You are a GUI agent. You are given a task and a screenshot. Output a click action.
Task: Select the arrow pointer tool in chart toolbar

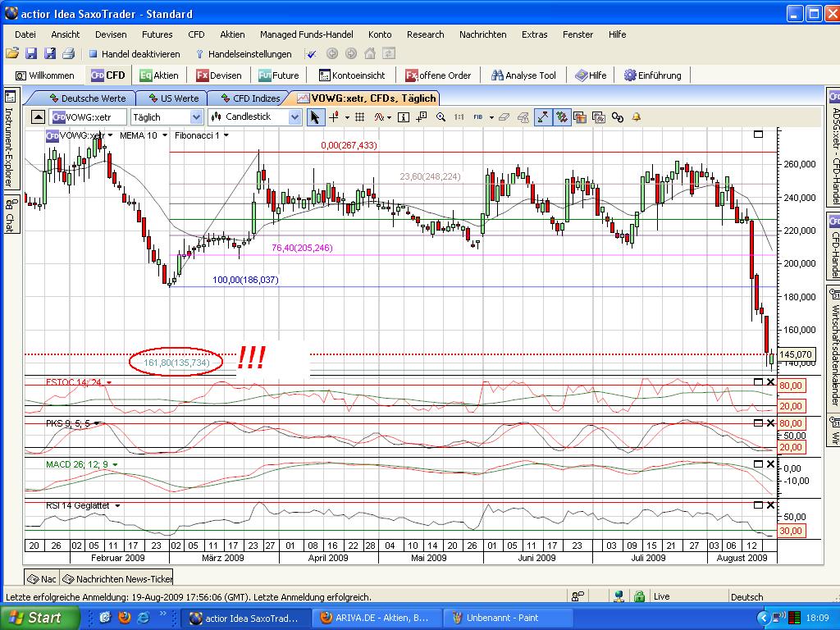click(317, 117)
